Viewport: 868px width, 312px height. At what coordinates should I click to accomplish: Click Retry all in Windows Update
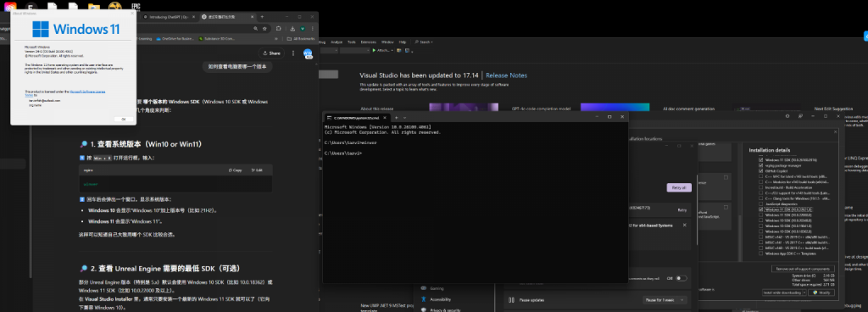tap(679, 187)
